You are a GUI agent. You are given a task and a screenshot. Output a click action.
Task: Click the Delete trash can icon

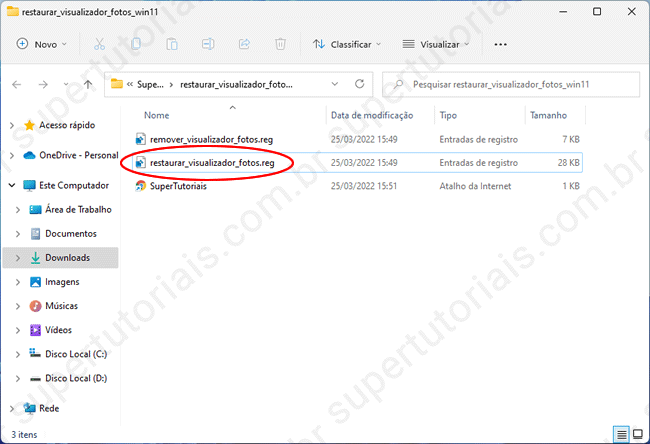coord(280,44)
